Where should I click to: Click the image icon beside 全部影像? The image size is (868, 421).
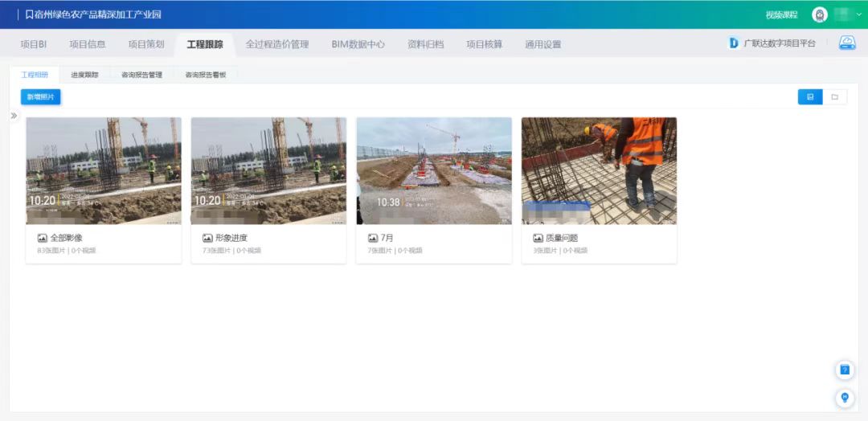42,238
